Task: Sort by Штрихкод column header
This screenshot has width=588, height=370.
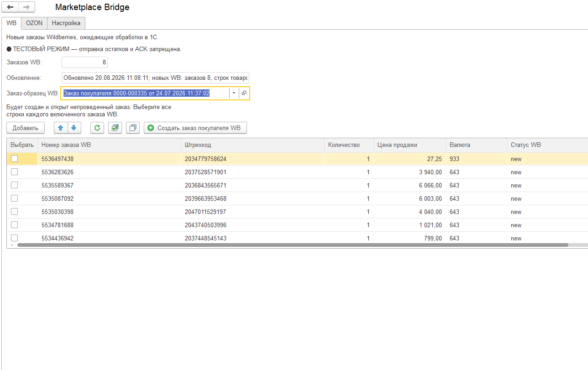Action: 252,145
